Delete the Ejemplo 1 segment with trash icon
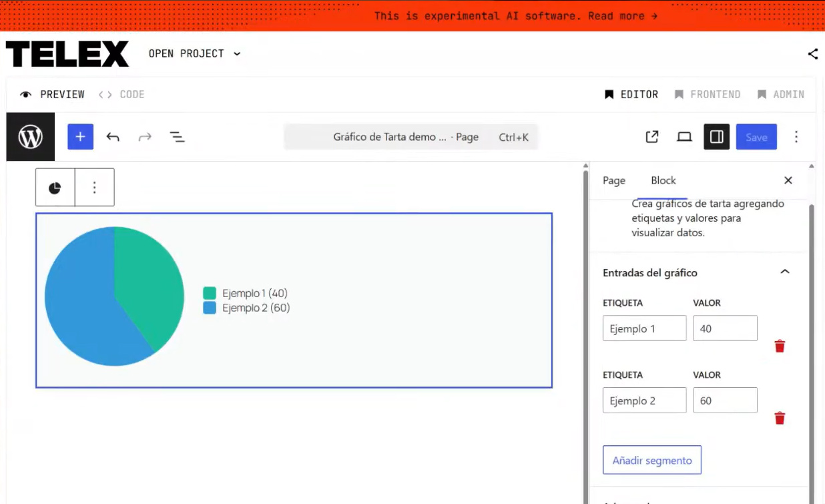Screen dimensions: 825x504 (780, 346)
